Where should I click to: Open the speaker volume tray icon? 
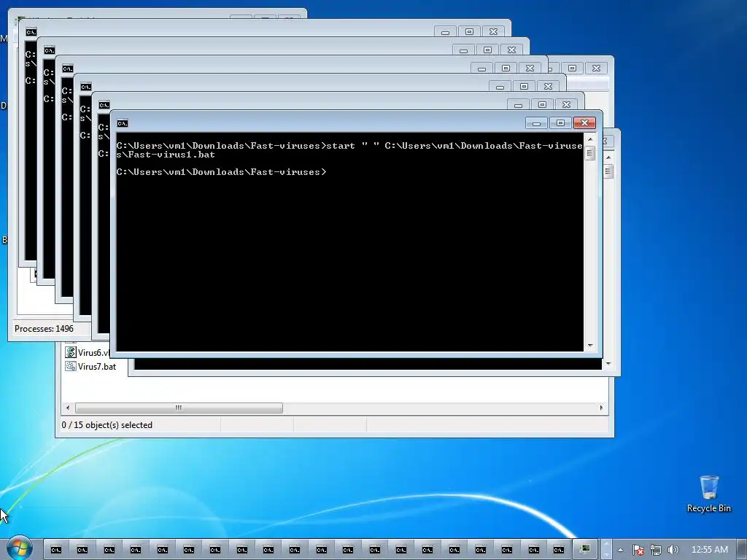pos(673,550)
